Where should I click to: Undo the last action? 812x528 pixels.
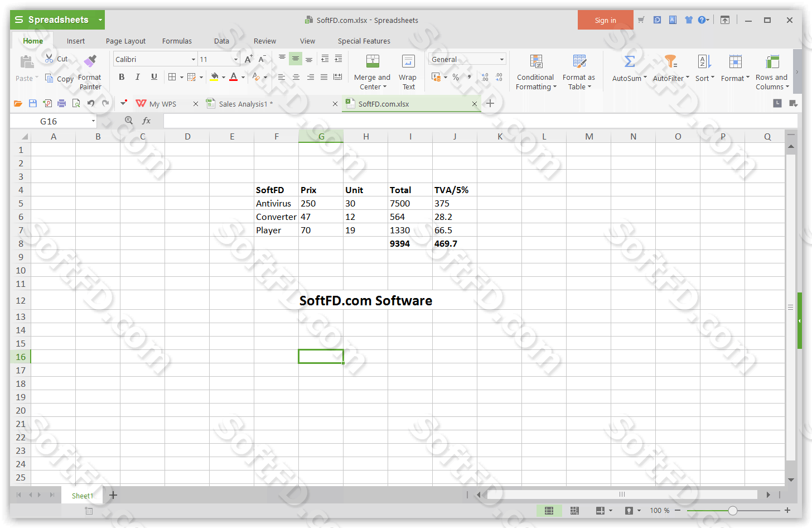click(x=91, y=103)
